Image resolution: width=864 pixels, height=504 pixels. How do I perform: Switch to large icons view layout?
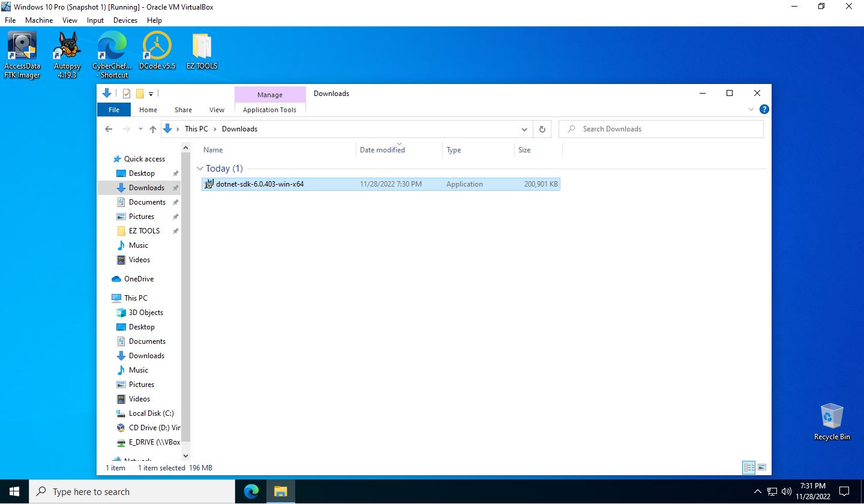[762, 467]
